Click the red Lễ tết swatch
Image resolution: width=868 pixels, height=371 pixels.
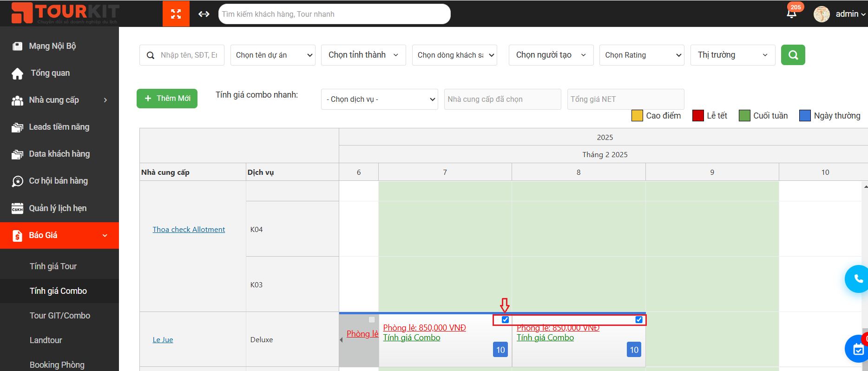point(698,116)
